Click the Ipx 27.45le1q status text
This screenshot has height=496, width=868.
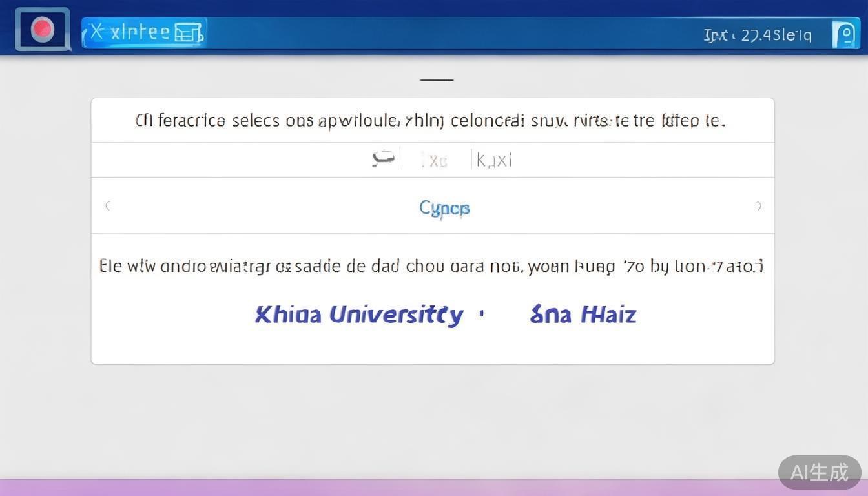click(757, 35)
